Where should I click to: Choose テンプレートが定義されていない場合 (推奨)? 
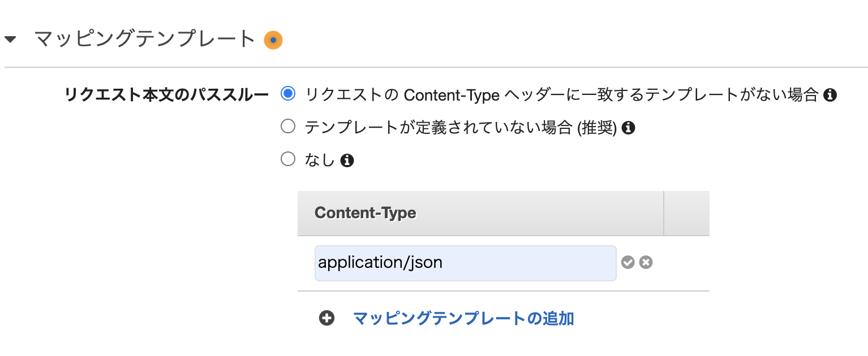click(x=288, y=127)
